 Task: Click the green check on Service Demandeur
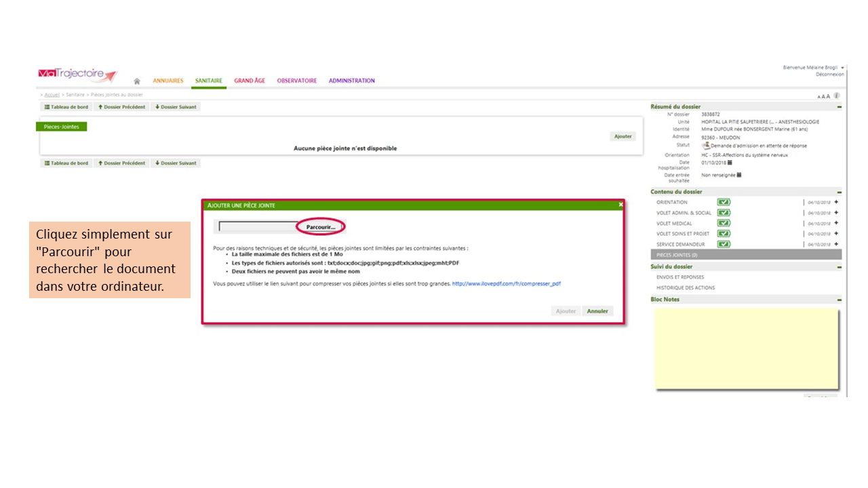coord(724,244)
